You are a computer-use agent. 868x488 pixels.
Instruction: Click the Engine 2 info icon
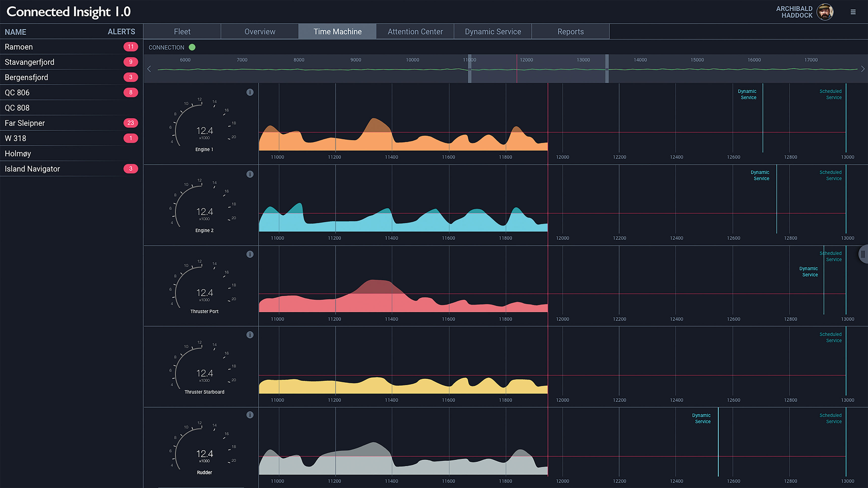click(250, 174)
